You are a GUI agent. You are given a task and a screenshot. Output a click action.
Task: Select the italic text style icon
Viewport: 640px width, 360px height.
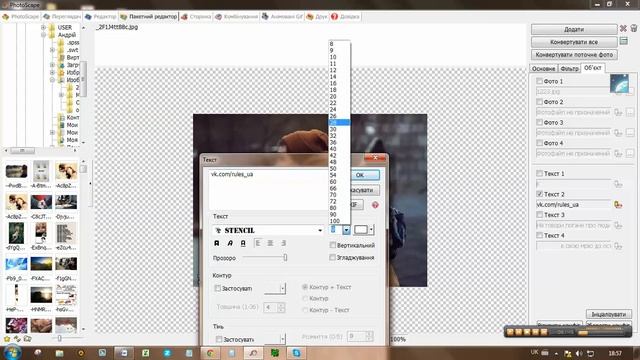230,243
